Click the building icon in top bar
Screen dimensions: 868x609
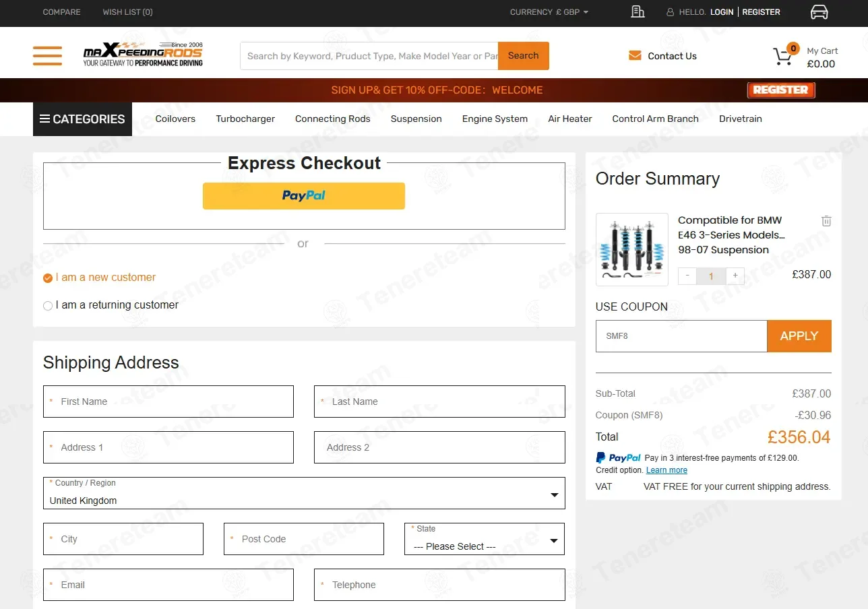coord(638,11)
